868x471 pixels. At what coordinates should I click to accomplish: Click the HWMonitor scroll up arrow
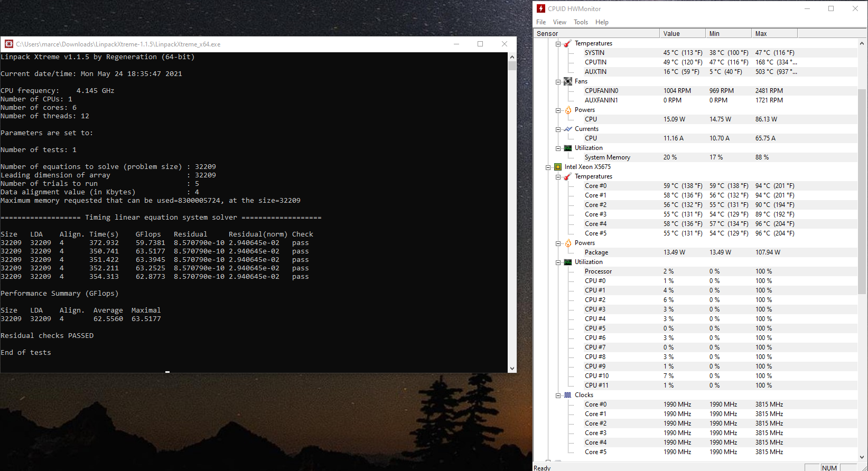862,43
